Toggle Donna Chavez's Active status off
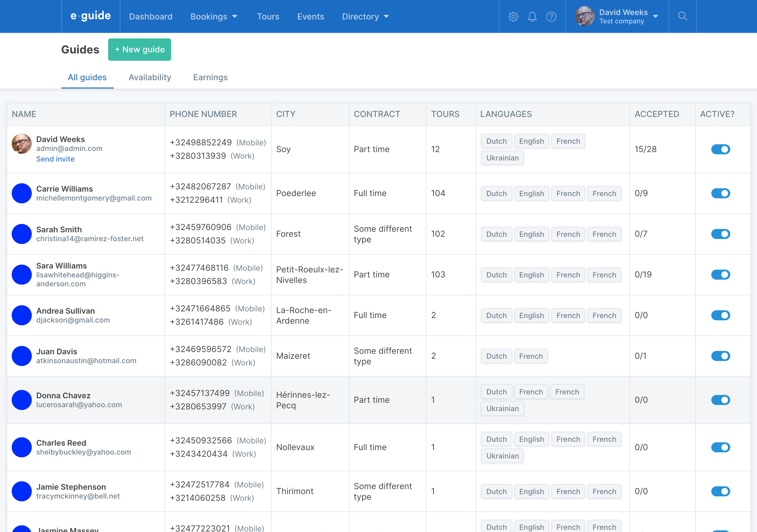757x532 pixels. point(721,400)
